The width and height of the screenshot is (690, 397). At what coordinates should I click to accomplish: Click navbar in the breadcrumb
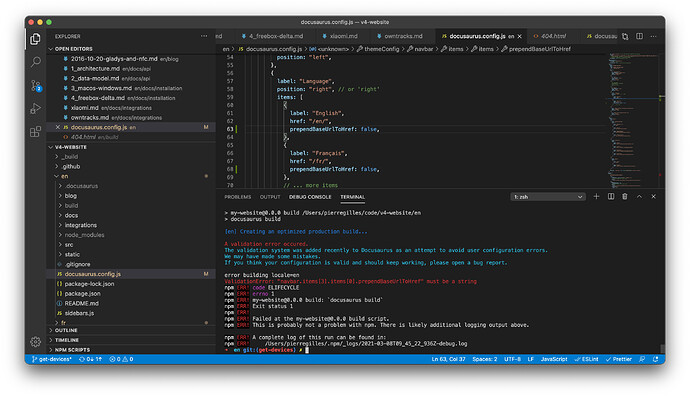424,49
